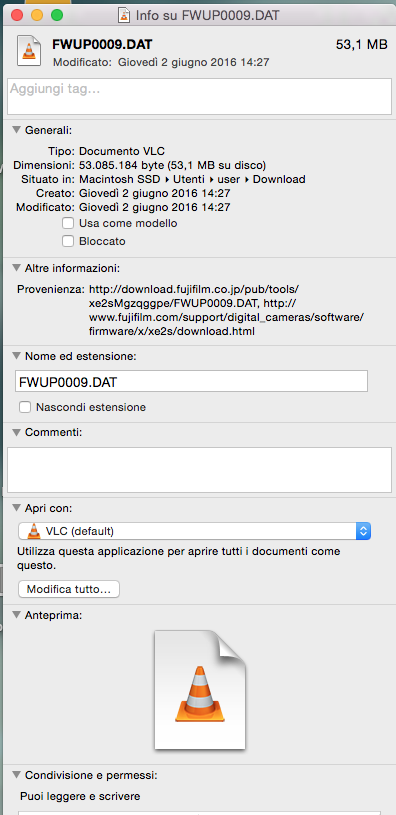The image size is (396, 815).
Task: Click the FWUP0009.DAT filename text field
Action: (191, 381)
